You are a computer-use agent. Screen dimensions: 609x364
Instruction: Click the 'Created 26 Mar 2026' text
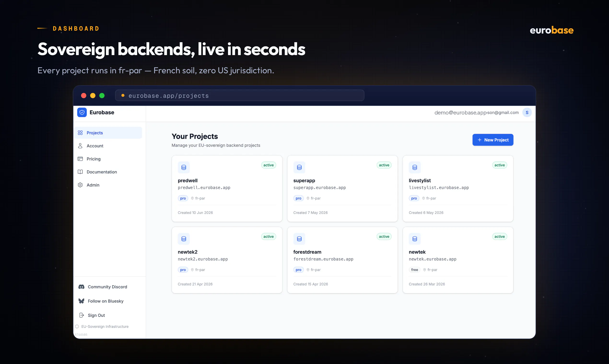427,284
